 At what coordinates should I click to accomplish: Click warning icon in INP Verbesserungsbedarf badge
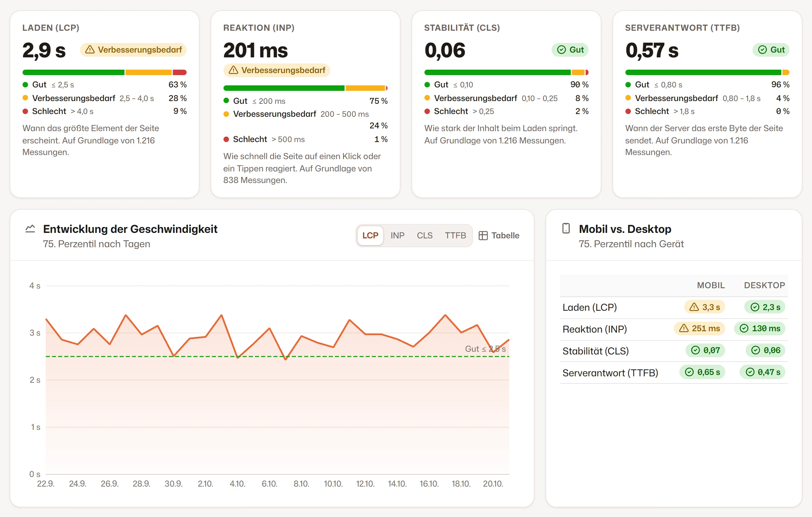(x=233, y=70)
